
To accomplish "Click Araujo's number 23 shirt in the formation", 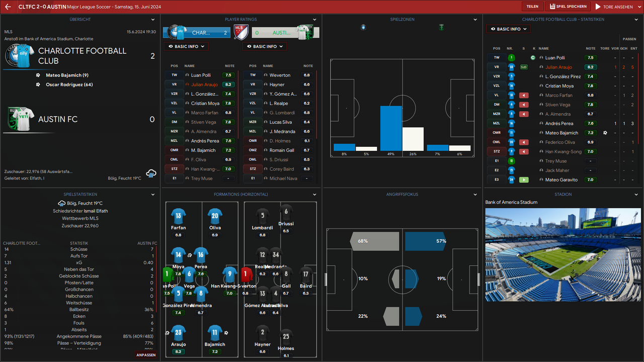I will 179,332.
